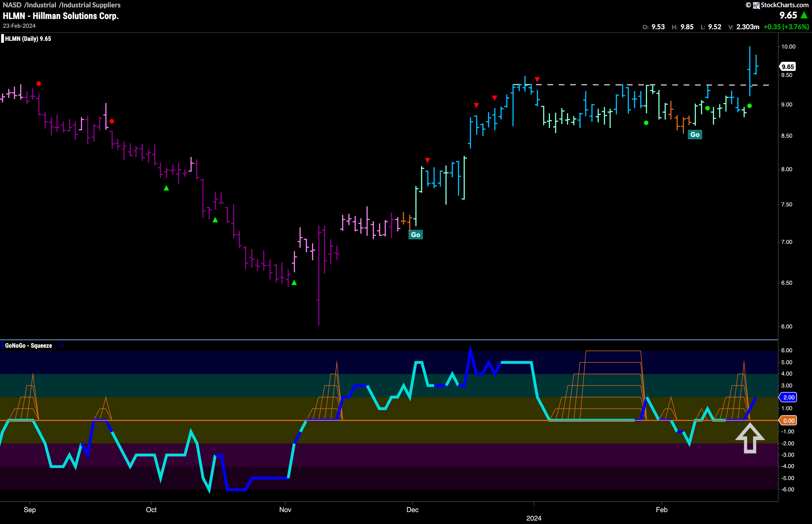Viewport: 812px width, 524px height.
Task: Click the red down triangle at the dashed resistance line
Action: coord(537,79)
